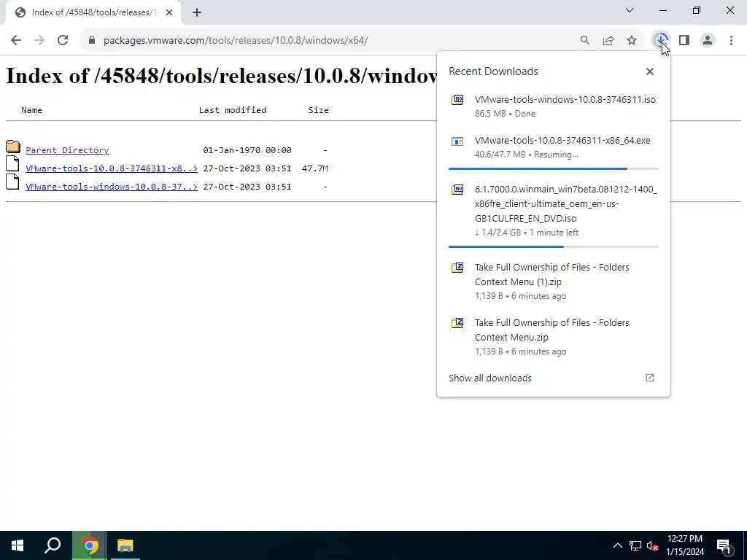Download VMware-tools-windows-10.0.8-37.. link
Image resolution: width=747 pixels, height=560 pixels.
112,187
